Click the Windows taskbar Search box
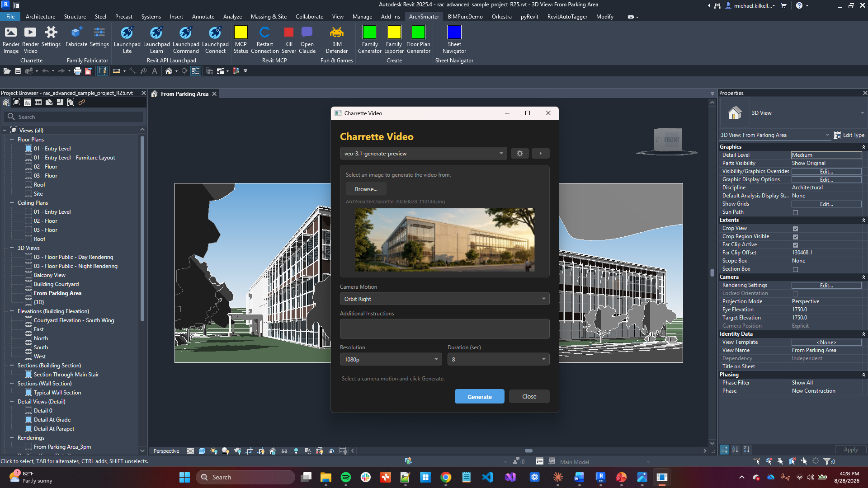 tap(245, 477)
